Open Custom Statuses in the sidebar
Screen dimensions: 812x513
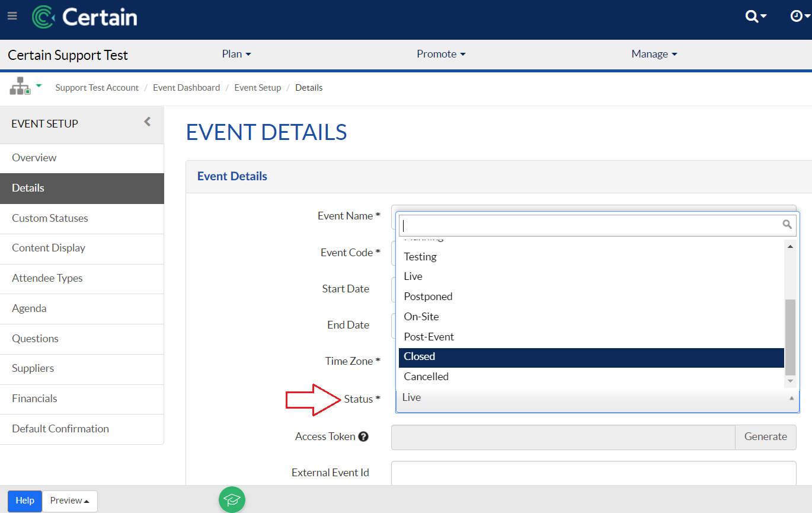pyautogui.click(x=82, y=218)
